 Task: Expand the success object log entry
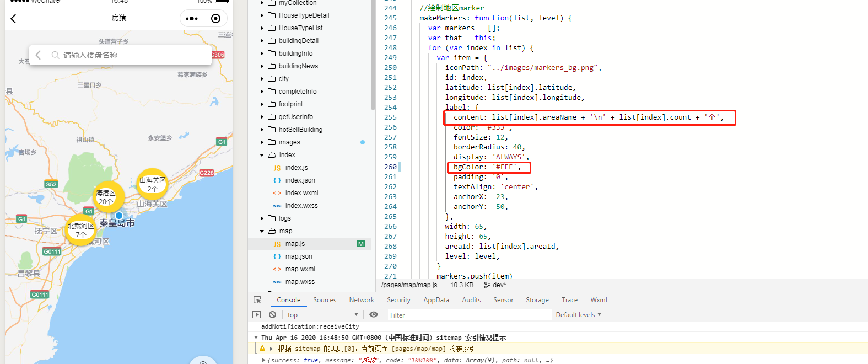(x=264, y=360)
